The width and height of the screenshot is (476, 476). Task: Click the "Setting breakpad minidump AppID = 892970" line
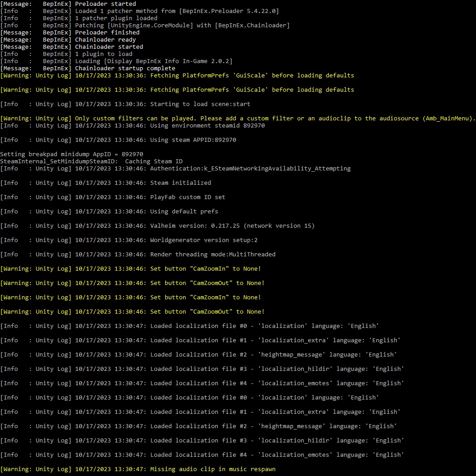coord(72,154)
